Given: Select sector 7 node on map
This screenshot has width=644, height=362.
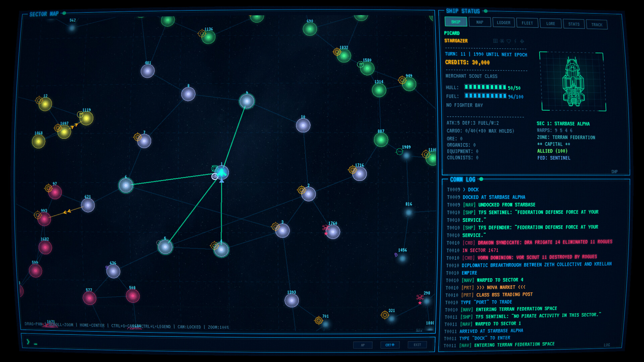Looking at the screenshot, I should coord(144,141).
